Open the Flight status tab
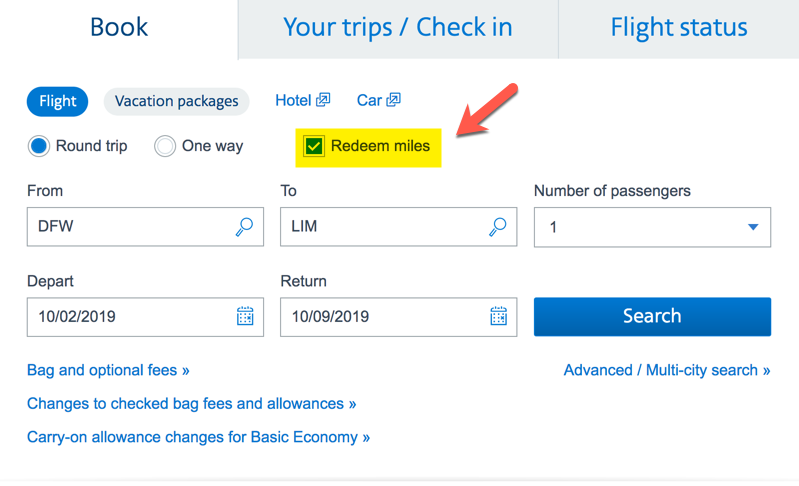Screen dimensions: 799x486 click(x=679, y=29)
